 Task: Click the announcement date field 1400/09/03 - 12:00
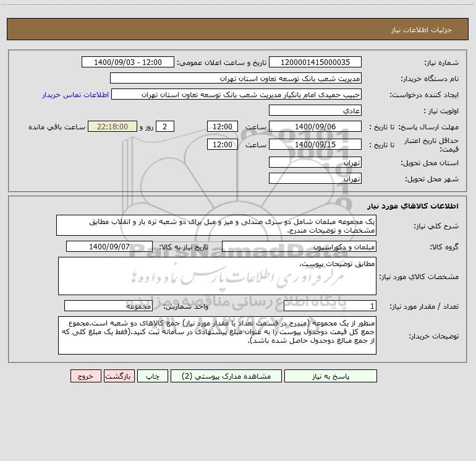[128, 62]
